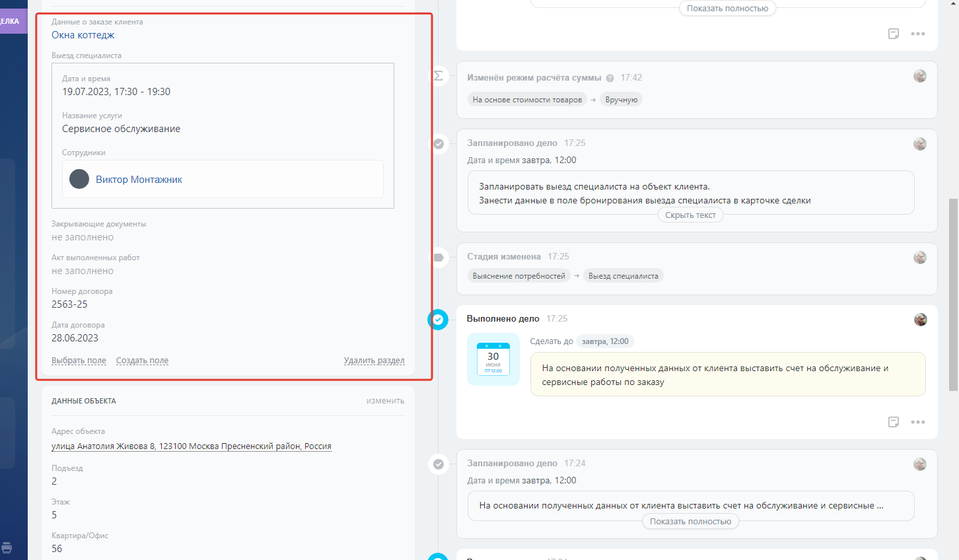Click help icon next to Изменён режим расчёта суммы
Image resolution: width=959 pixels, height=560 pixels.
click(x=610, y=78)
